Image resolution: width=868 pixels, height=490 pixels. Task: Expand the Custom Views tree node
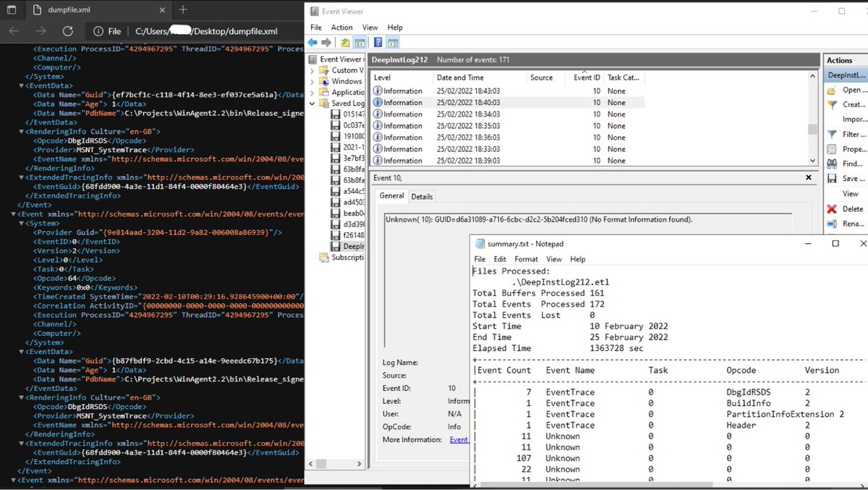pos(312,71)
